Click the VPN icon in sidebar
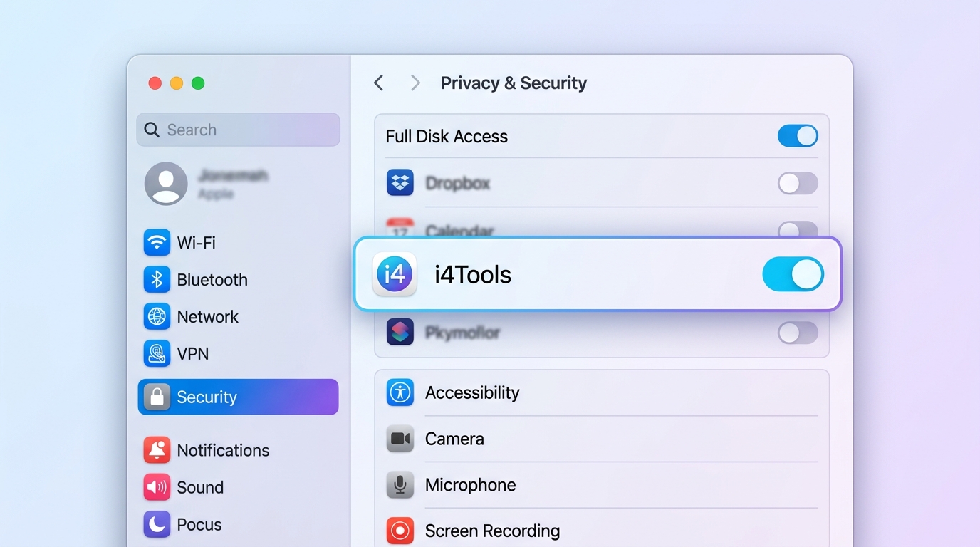Image resolution: width=980 pixels, height=547 pixels. (x=157, y=354)
